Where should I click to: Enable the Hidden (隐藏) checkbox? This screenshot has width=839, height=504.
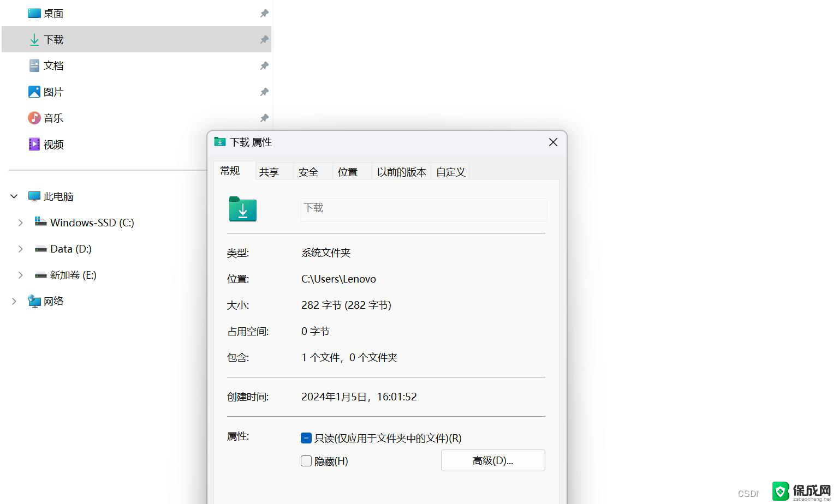tap(306, 461)
